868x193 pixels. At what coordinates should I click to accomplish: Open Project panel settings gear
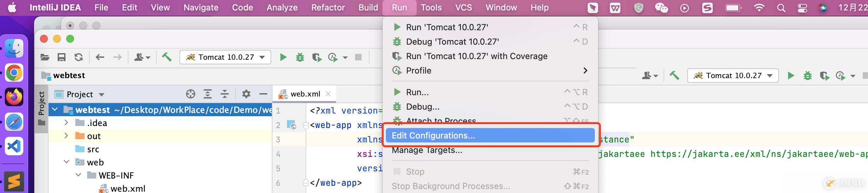(246, 94)
